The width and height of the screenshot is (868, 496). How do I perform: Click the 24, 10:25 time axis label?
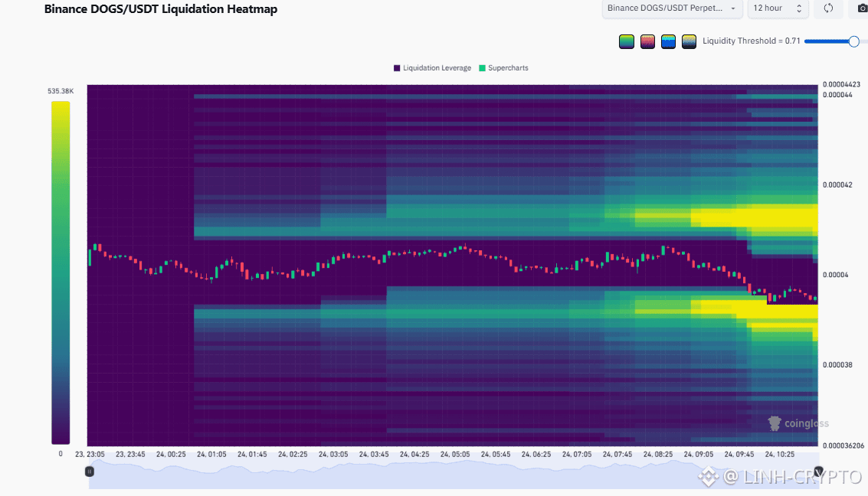[x=779, y=455]
